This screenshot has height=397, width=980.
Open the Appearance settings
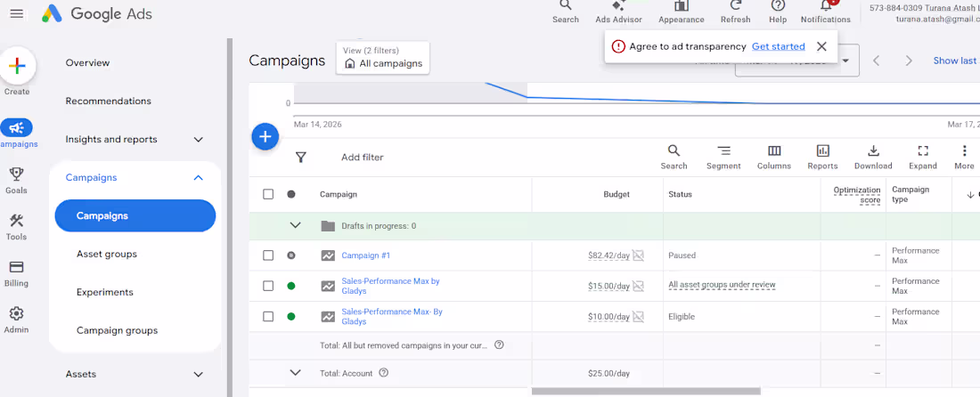tap(682, 12)
